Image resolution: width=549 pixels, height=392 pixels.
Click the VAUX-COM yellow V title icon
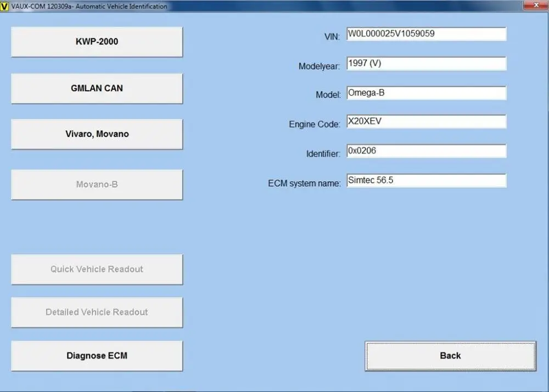coord(4,6)
